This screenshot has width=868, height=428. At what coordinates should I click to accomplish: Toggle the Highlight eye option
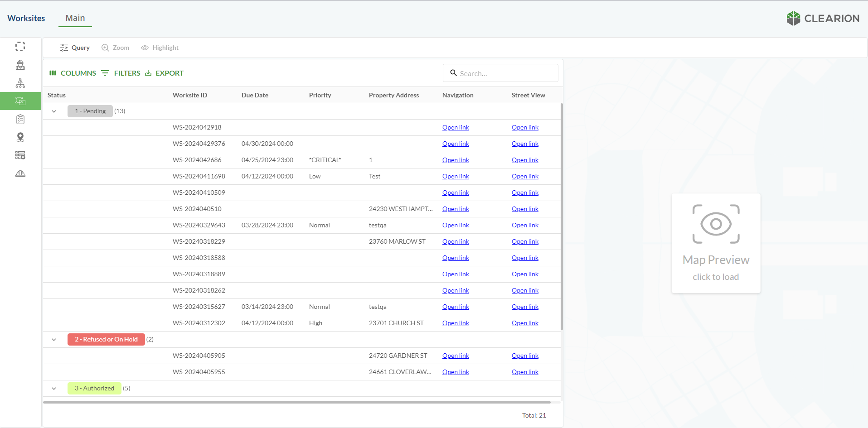pos(160,48)
